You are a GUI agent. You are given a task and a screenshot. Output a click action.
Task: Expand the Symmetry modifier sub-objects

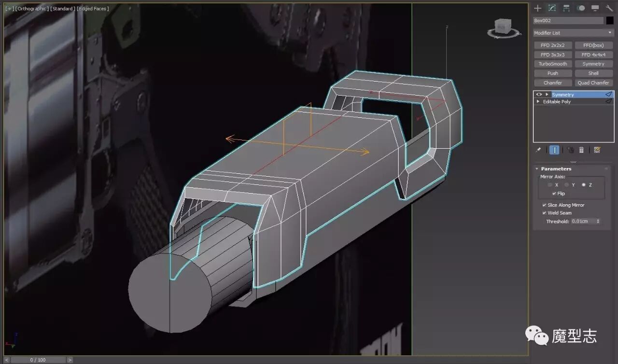pyautogui.click(x=547, y=95)
